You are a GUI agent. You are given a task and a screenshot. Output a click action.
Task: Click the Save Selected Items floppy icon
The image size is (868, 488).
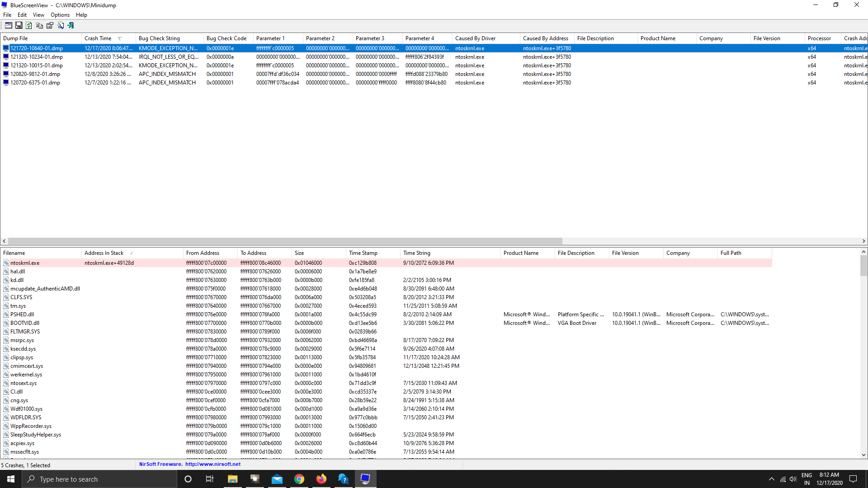19,26
